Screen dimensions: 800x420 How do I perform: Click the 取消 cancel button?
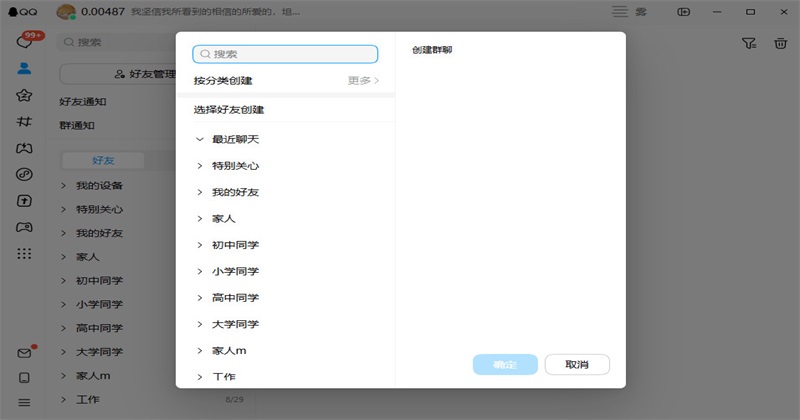coord(577,364)
